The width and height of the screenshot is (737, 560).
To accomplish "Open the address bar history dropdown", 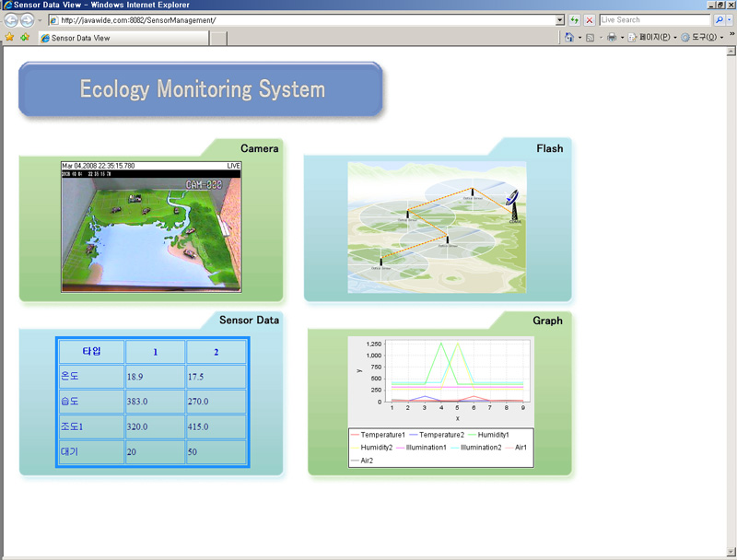I will tap(559, 19).
